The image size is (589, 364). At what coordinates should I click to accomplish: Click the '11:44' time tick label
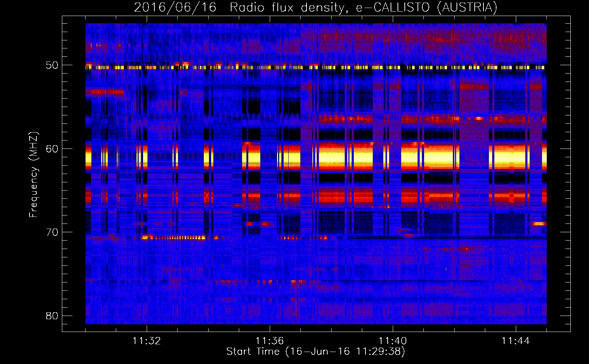click(x=516, y=341)
